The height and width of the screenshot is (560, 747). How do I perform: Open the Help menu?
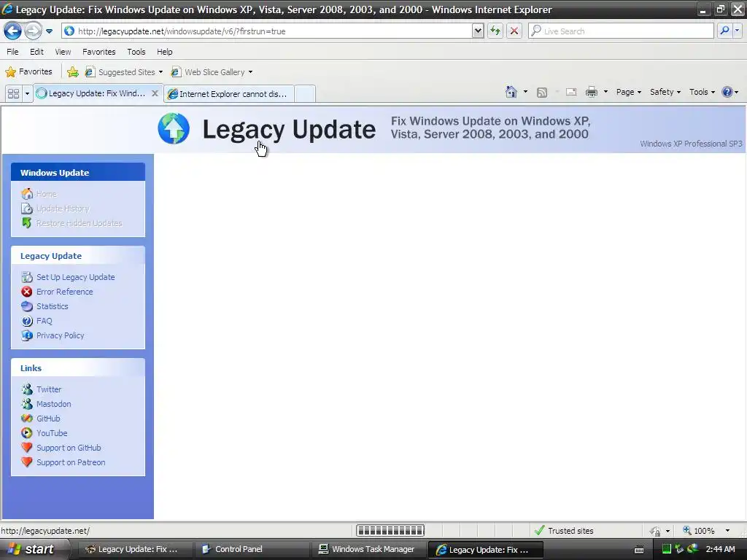pos(164,52)
